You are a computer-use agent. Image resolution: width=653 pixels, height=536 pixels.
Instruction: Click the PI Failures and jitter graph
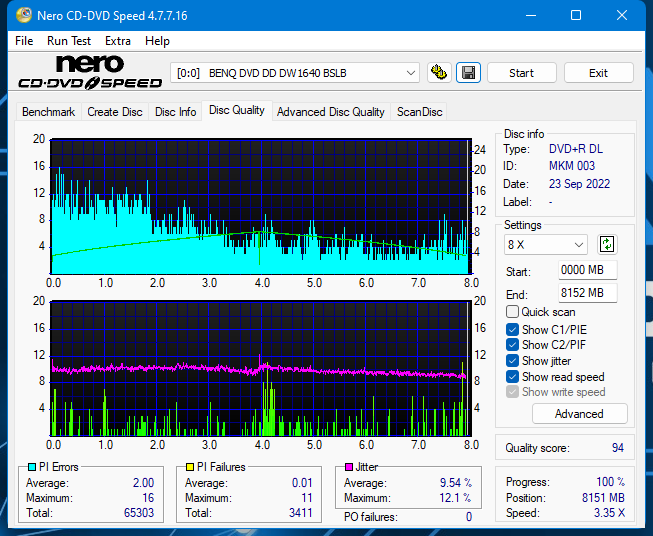261,369
